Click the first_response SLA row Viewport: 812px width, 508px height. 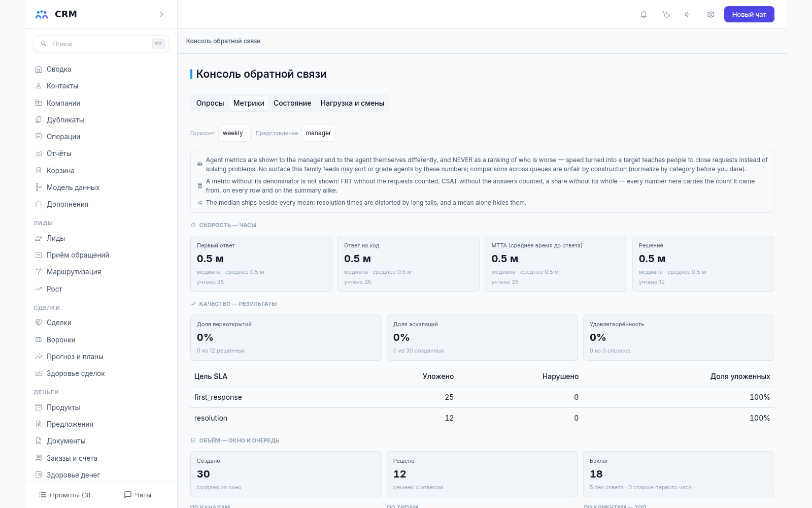click(x=482, y=397)
